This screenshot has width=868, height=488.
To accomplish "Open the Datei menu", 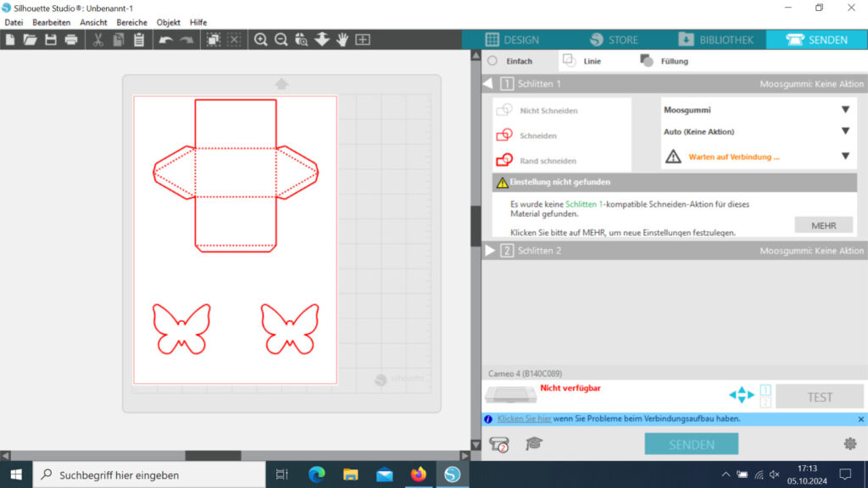I will click(14, 22).
